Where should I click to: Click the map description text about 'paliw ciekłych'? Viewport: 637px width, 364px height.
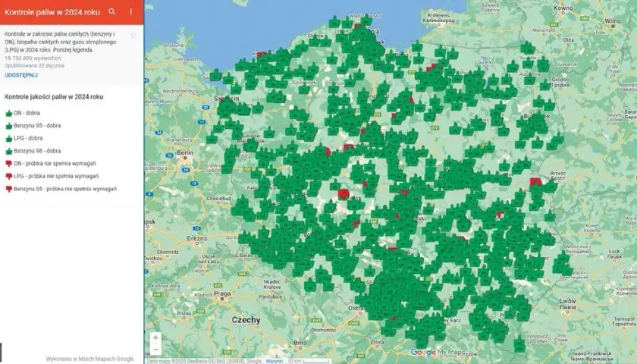[61, 42]
